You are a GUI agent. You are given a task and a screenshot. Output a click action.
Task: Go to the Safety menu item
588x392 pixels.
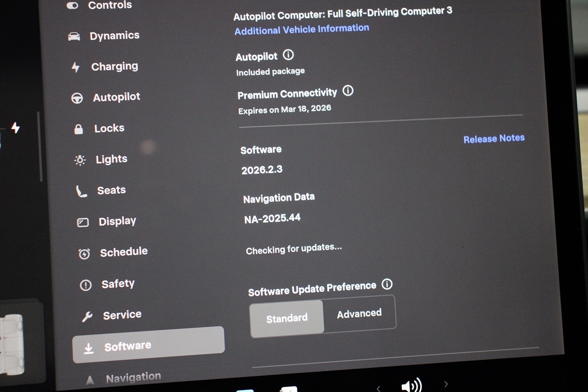point(118,284)
